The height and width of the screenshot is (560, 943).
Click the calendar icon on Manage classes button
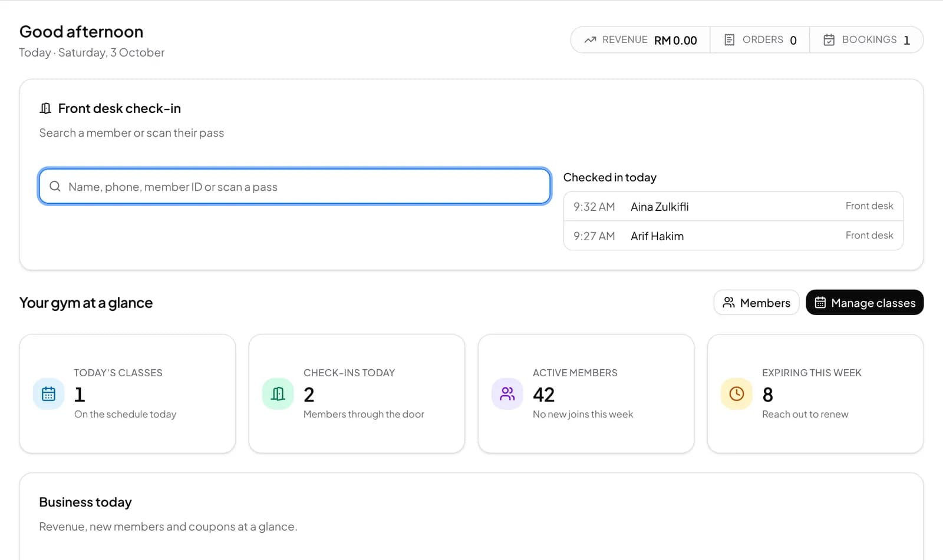820,302
